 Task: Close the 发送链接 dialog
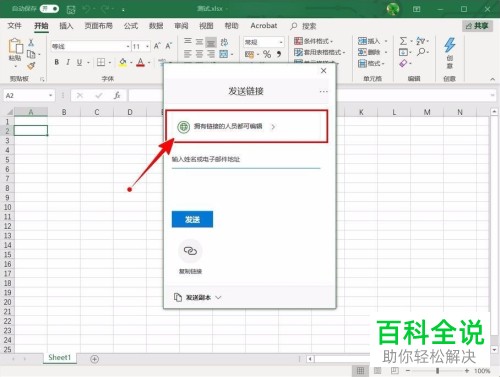[x=323, y=71]
